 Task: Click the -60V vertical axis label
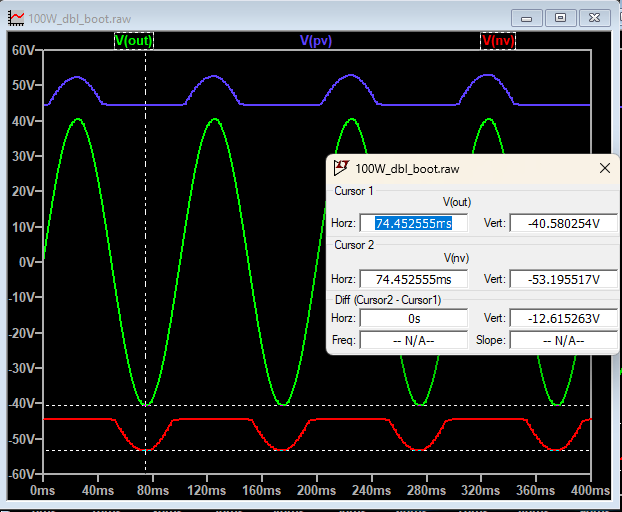coord(21,474)
